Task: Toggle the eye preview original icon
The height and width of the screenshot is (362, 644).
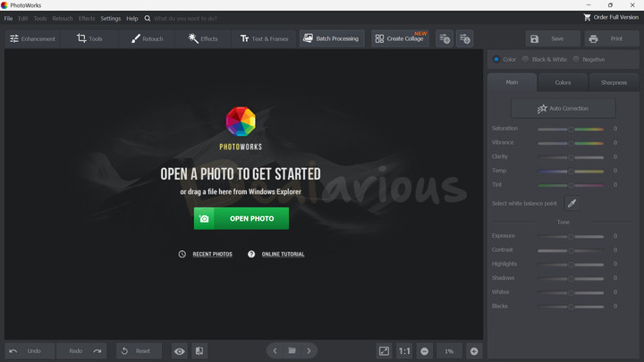Action: click(180, 351)
